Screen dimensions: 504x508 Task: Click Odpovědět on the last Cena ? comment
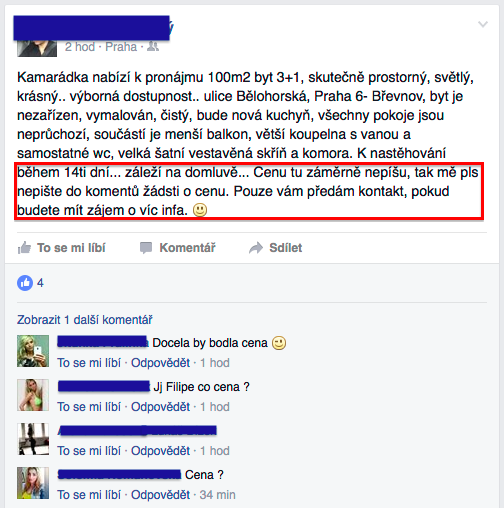[x=160, y=495]
